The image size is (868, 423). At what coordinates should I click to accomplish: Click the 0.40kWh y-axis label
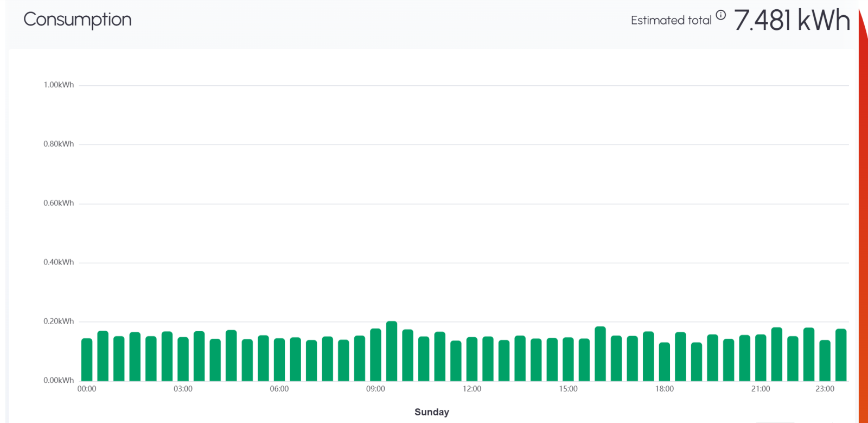tap(59, 262)
